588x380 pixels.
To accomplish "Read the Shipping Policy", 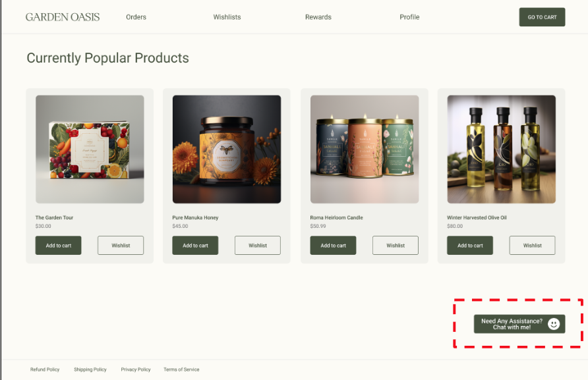I will (90, 369).
